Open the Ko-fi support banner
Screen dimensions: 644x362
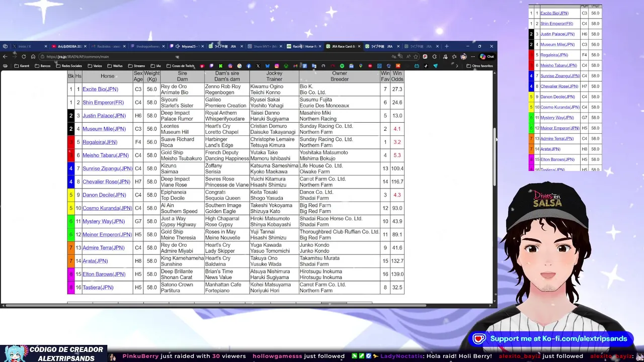point(551,339)
